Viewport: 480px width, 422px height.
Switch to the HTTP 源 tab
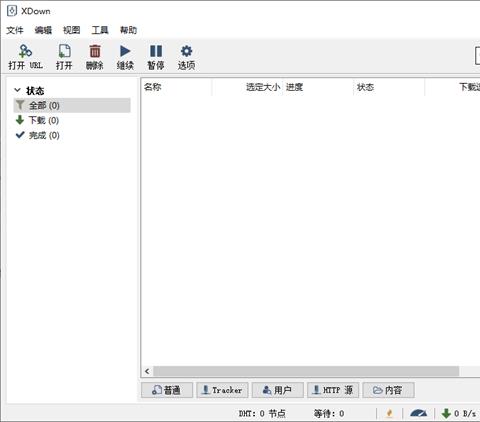coord(333,390)
